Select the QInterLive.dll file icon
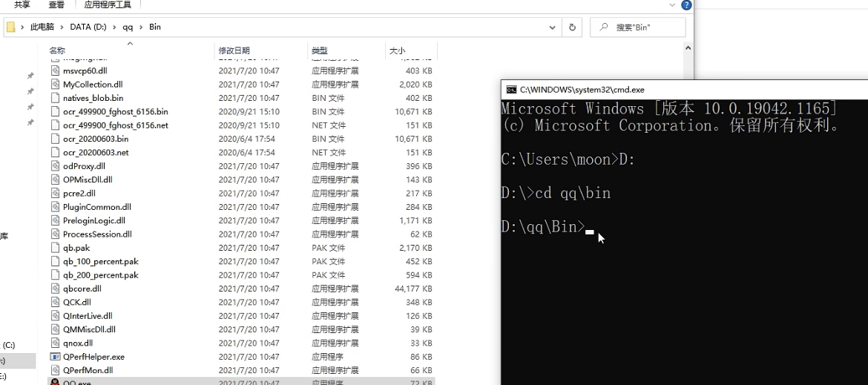The height and width of the screenshot is (385, 868). tap(54, 316)
